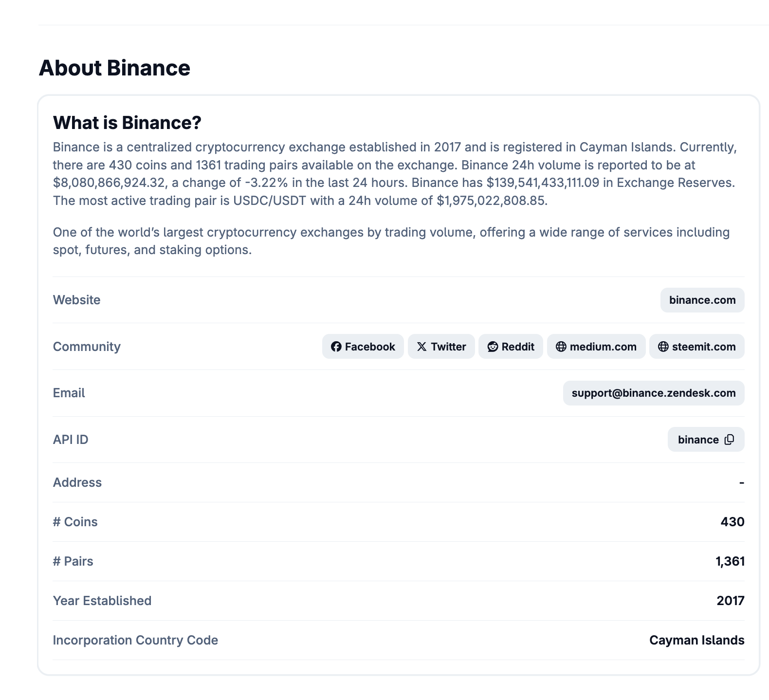Click the coins value 430
The image size is (769, 700).
732,522
